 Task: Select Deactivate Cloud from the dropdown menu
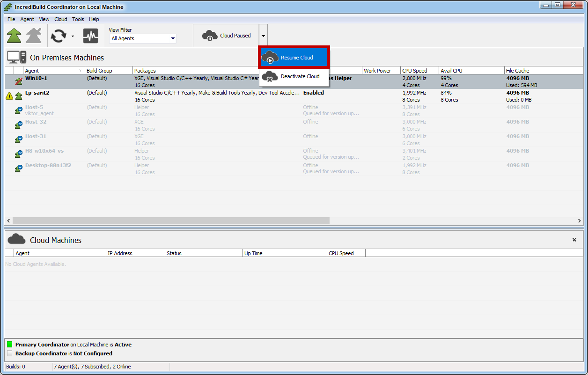click(x=294, y=76)
